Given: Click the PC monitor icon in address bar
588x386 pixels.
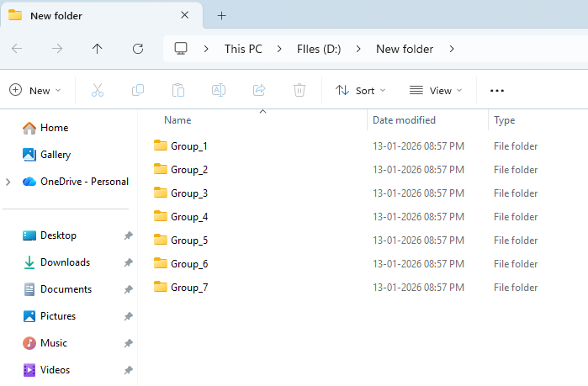Looking at the screenshot, I should point(181,48).
